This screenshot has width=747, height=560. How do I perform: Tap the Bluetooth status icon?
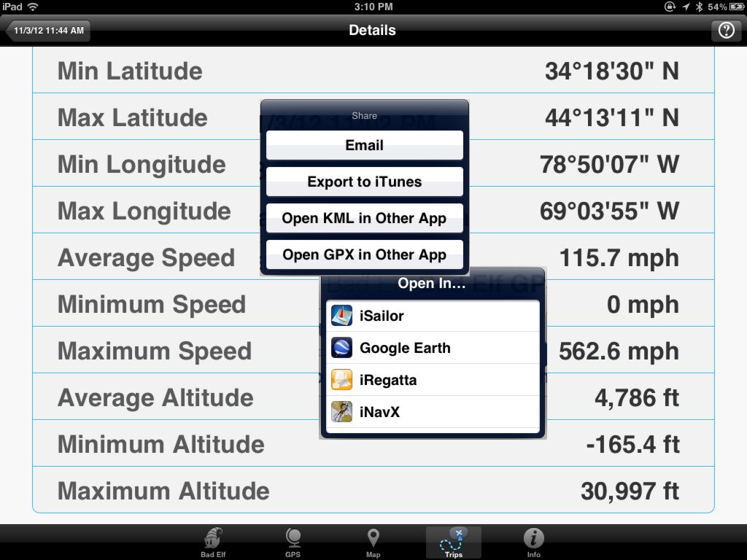(x=699, y=7)
